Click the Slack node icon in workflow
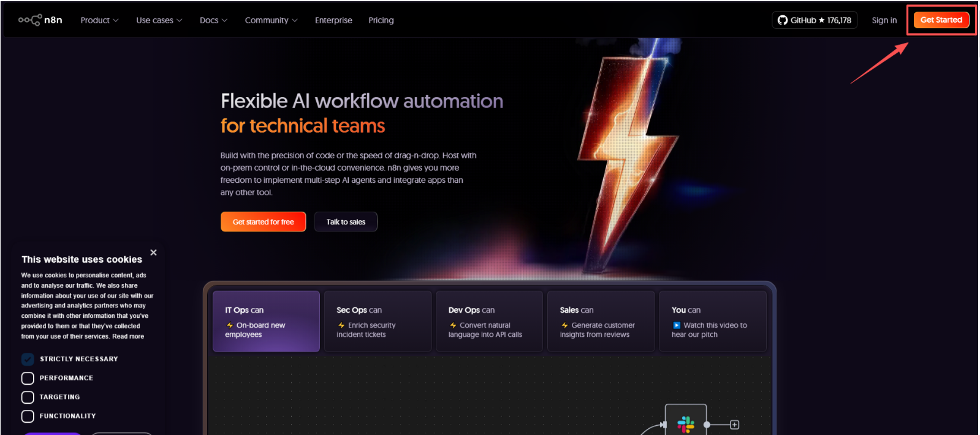This screenshot has width=980, height=435. click(x=686, y=424)
